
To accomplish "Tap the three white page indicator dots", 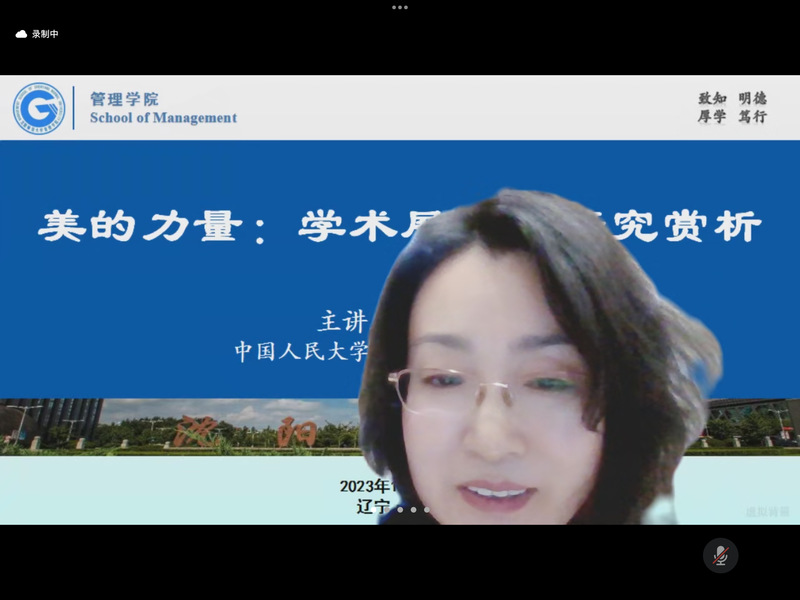I will tap(412, 510).
